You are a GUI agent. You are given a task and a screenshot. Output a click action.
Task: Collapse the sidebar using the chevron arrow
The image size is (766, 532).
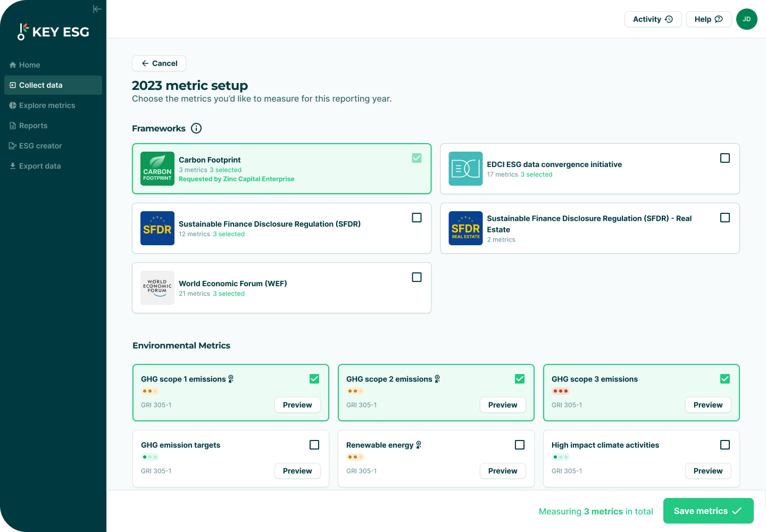pos(97,9)
